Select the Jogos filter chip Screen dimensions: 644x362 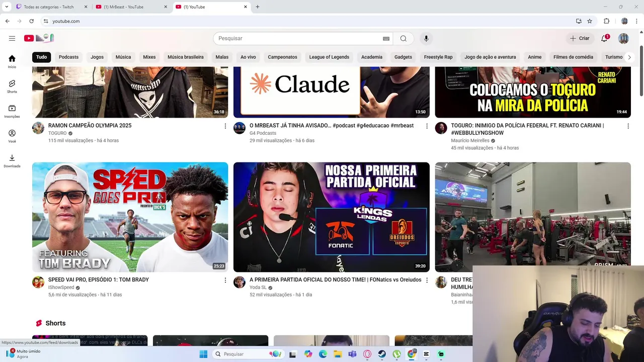97,57
